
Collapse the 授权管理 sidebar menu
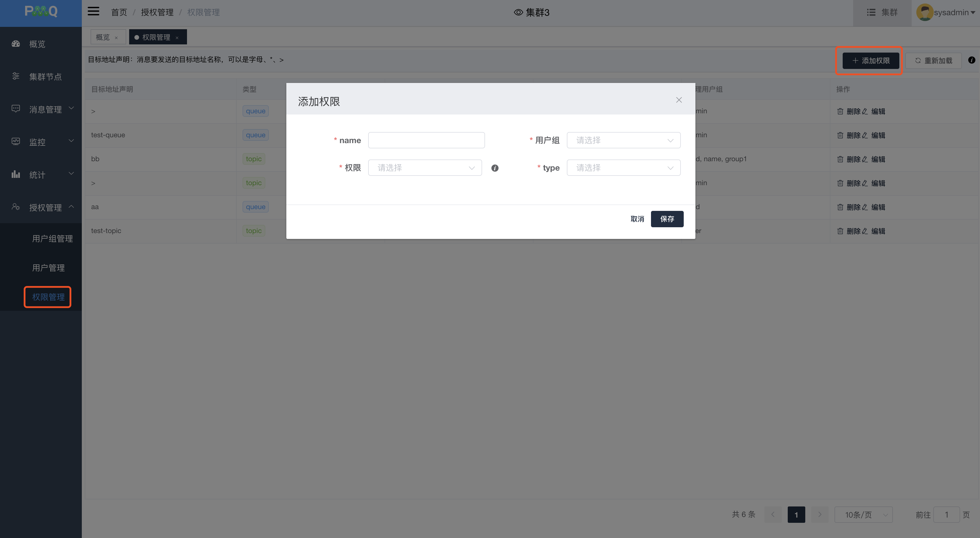(45, 208)
